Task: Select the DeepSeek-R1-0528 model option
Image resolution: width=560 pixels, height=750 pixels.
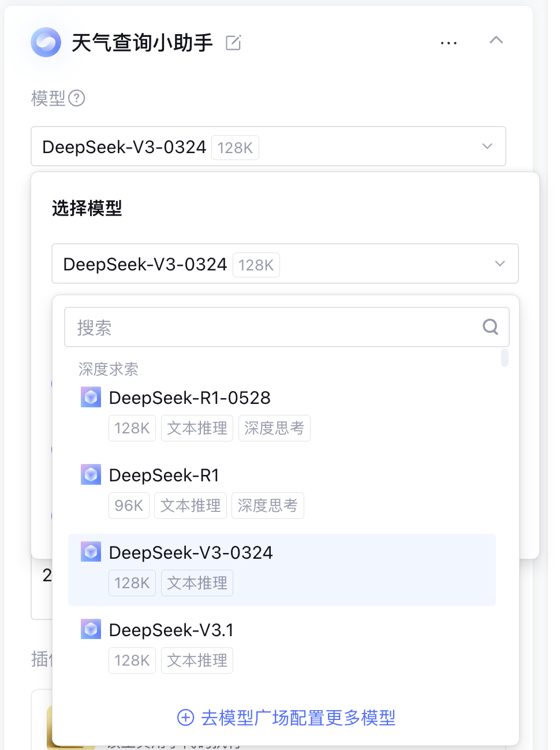Action: (x=282, y=413)
